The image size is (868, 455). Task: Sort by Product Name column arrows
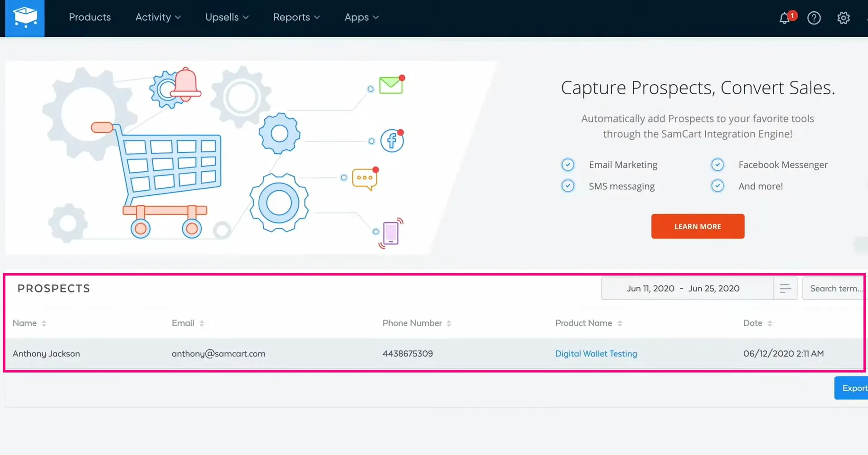point(620,324)
